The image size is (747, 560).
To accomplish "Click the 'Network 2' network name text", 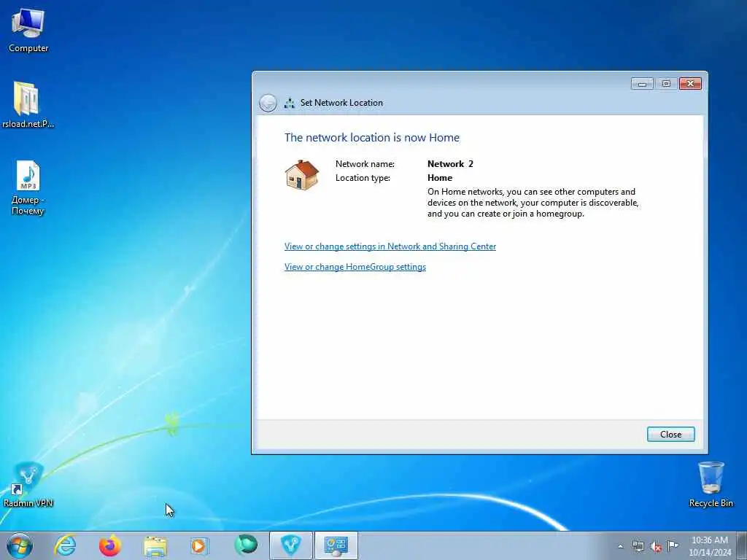I will [450, 164].
